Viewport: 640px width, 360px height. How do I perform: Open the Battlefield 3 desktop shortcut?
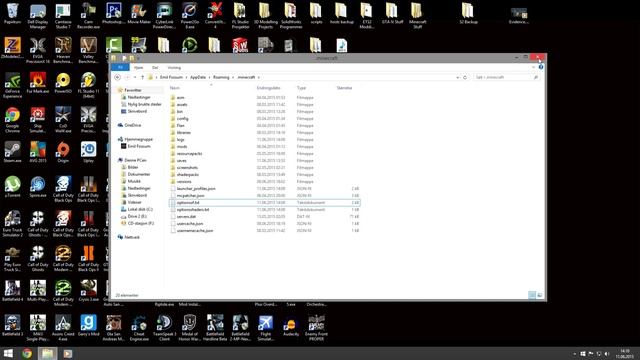[x=12, y=325]
